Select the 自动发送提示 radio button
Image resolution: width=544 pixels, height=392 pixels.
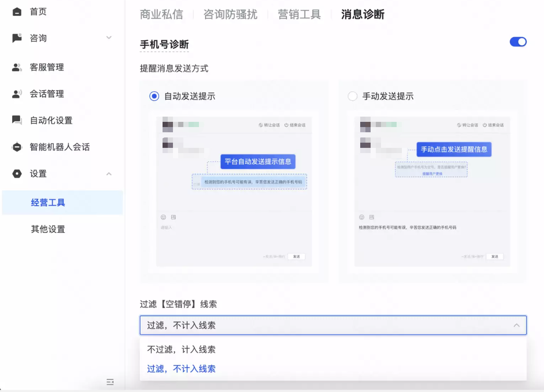153,96
